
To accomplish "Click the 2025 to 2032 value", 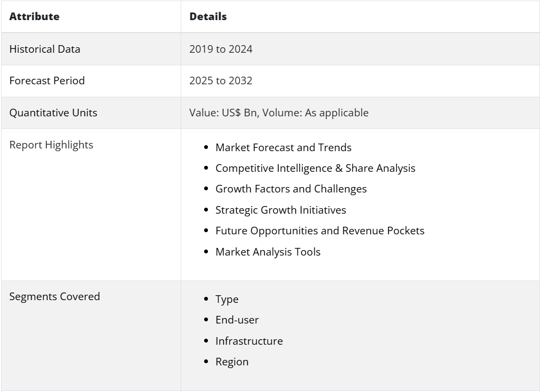I will [221, 80].
